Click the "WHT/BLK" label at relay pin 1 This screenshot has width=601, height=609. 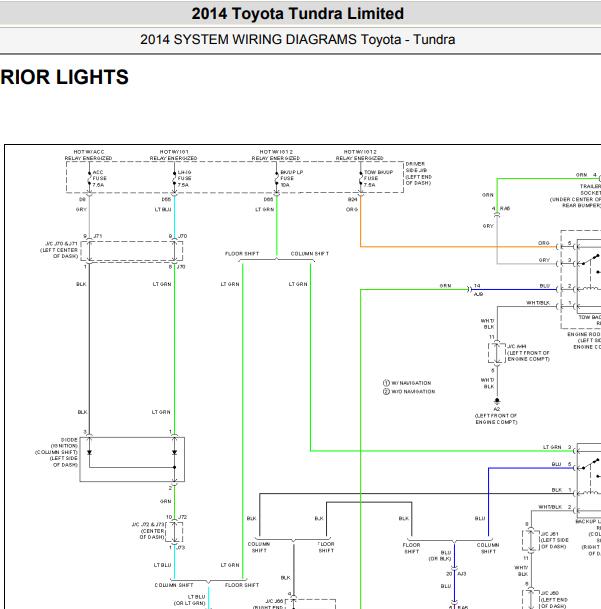(538, 303)
